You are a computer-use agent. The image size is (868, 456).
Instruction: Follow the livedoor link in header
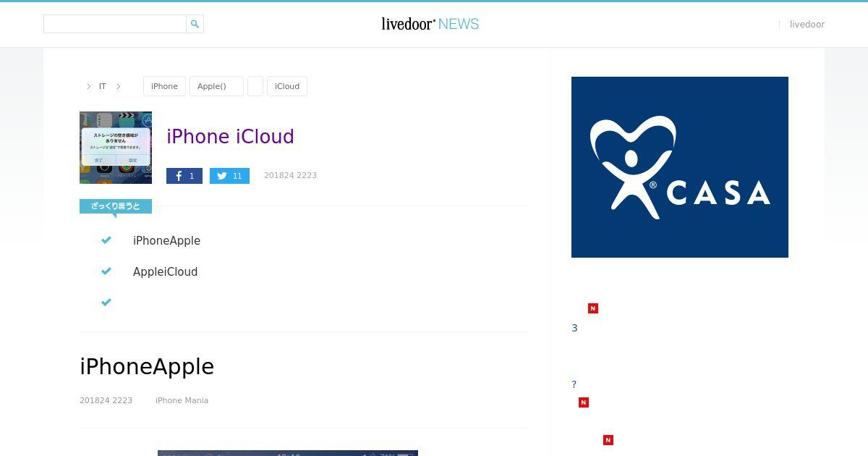[x=807, y=25]
